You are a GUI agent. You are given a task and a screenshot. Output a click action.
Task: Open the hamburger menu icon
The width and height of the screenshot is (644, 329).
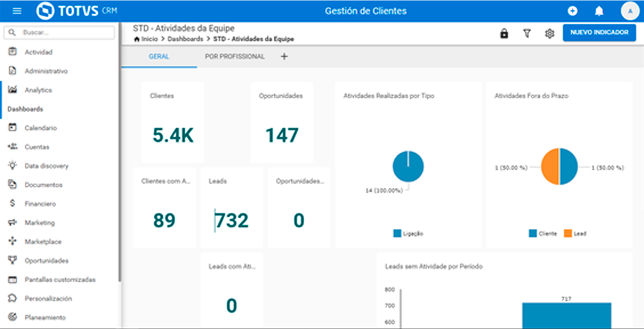[17, 11]
